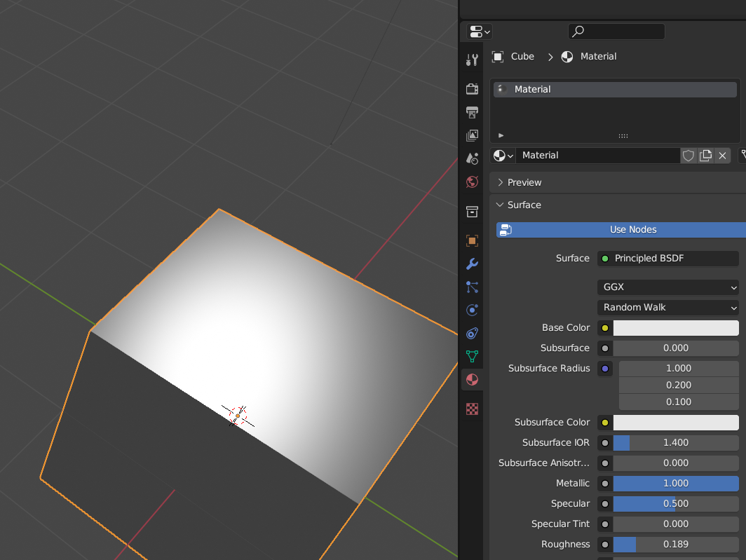Open the Modifier properties wrench tab

[472, 264]
